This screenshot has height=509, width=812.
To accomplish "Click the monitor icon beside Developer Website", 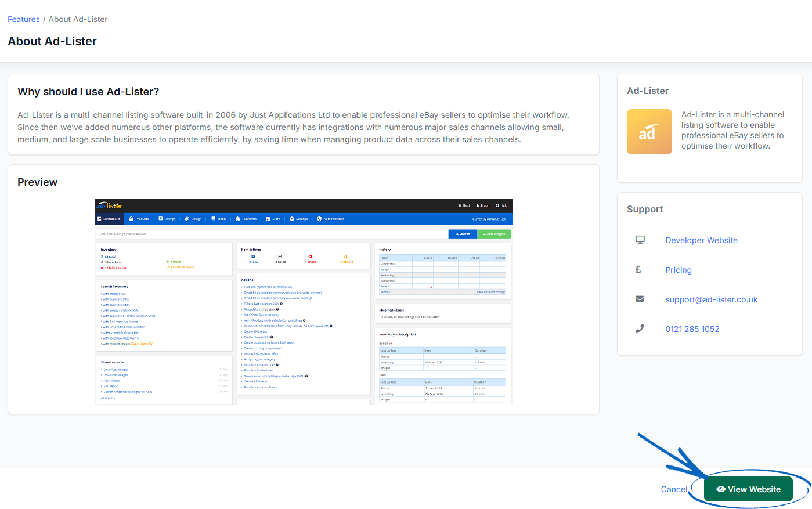I will 640,240.
